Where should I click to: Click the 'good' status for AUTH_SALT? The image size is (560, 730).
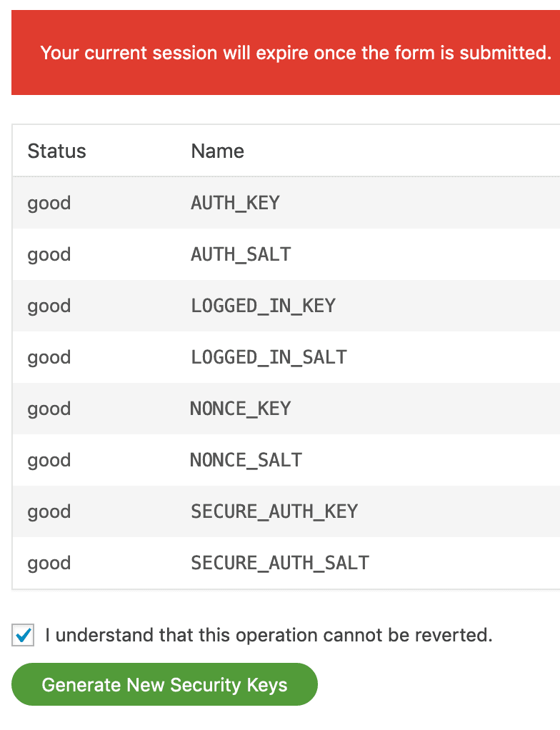[49, 254]
